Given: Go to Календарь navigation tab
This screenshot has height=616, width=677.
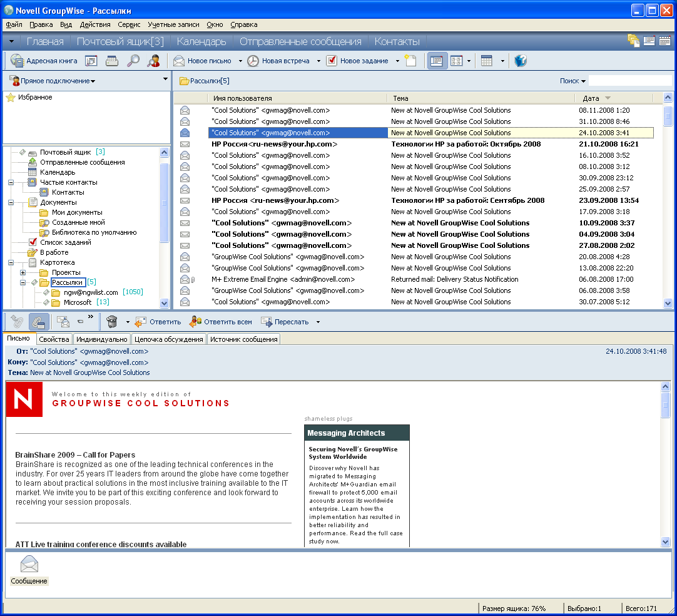Looking at the screenshot, I should [201, 41].
